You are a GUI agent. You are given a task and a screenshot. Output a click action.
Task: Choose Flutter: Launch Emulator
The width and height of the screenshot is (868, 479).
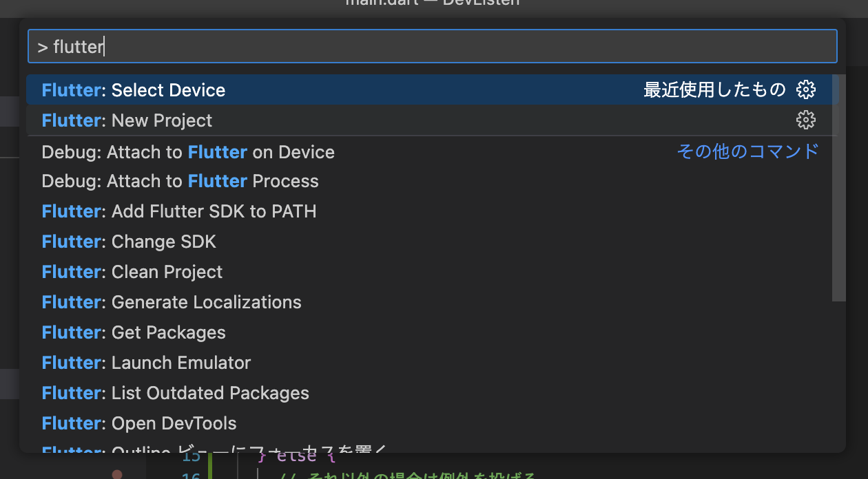[146, 363]
